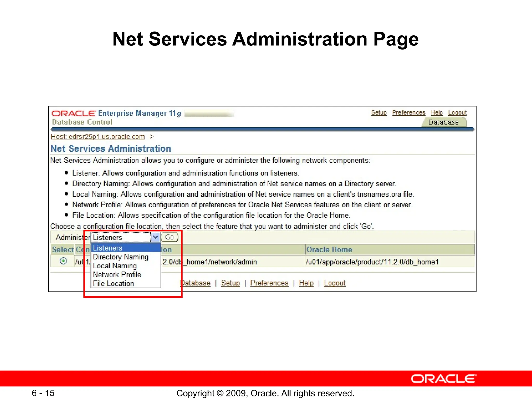
Task: Select Listeners in the dropdown list
Action: (126, 248)
